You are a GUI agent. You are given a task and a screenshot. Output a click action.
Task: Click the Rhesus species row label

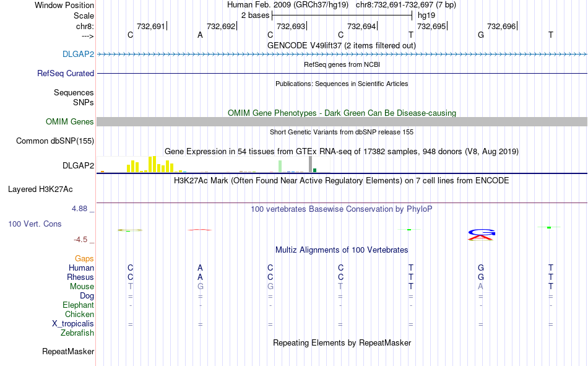[x=80, y=277]
